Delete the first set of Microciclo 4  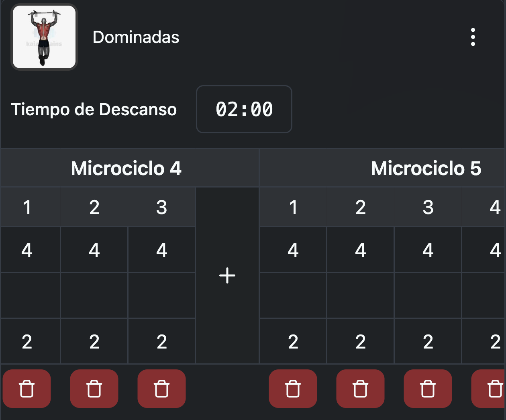coord(27,388)
